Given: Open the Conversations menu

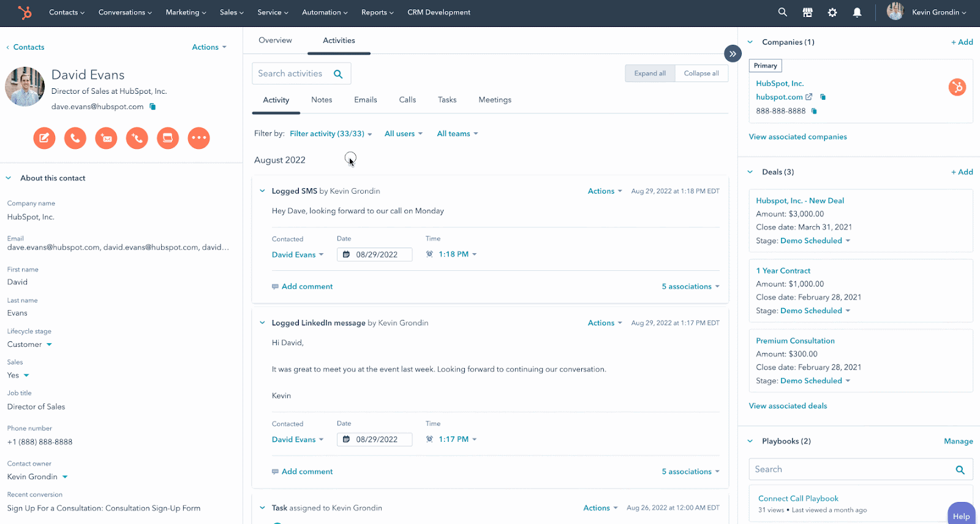Looking at the screenshot, I should (x=125, y=12).
